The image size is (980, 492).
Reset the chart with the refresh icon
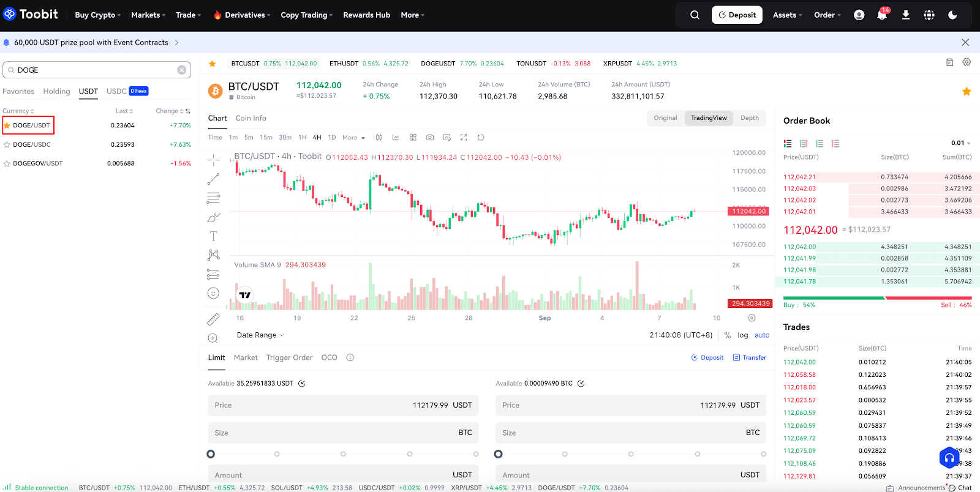click(481, 137)
